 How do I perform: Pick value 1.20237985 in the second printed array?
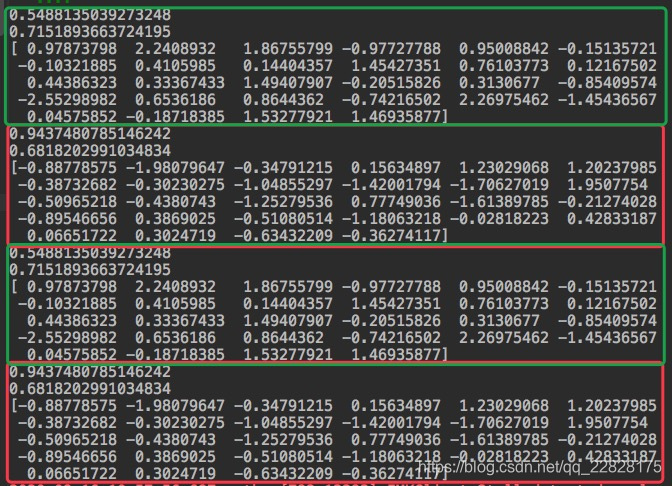[x=612, y=168]
